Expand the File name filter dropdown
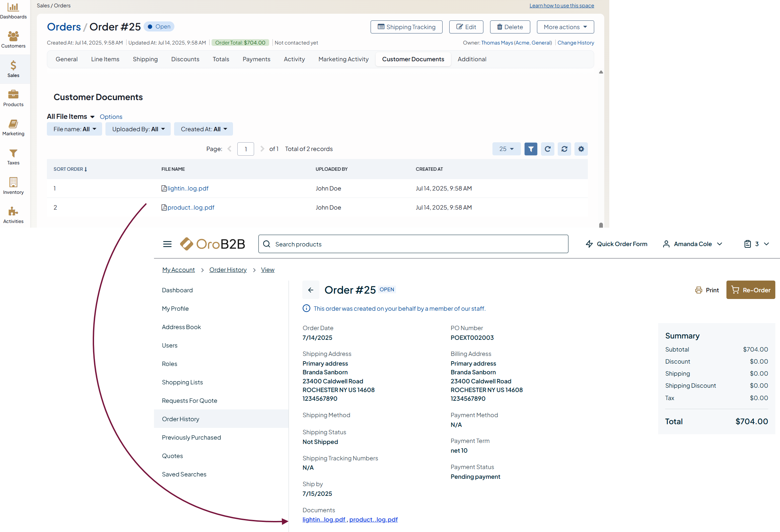The image size is (780, 532). click(x=74, y=129)
